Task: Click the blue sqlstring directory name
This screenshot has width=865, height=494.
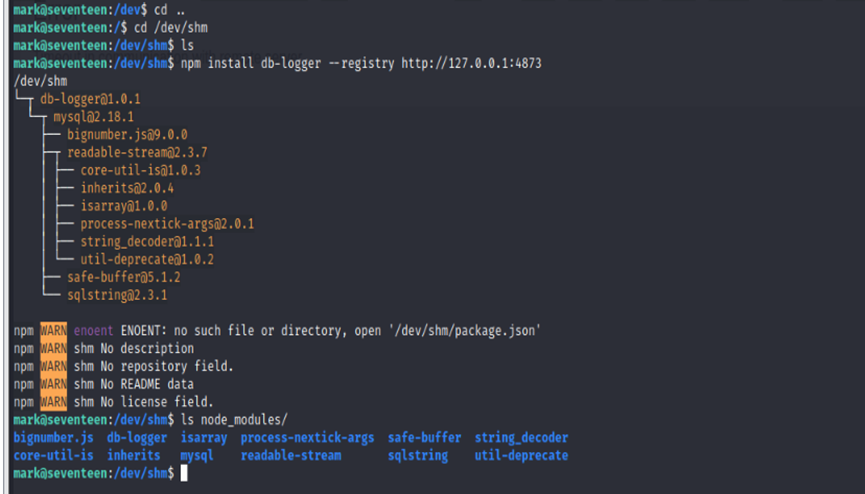Action: pos(418,455)
